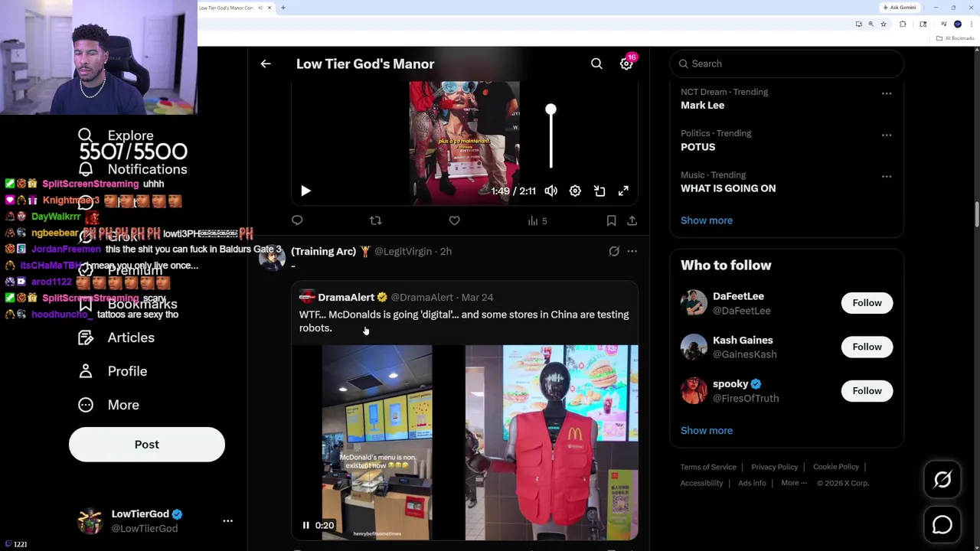980x551 pixels.
Task: Open more options on LegitVirgin post
Action: 632,251
